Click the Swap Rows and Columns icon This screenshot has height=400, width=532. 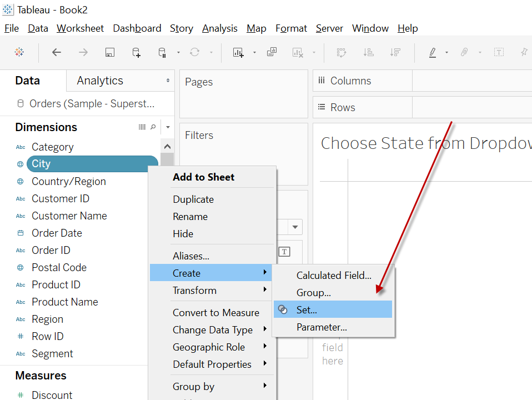pos(341,52)
